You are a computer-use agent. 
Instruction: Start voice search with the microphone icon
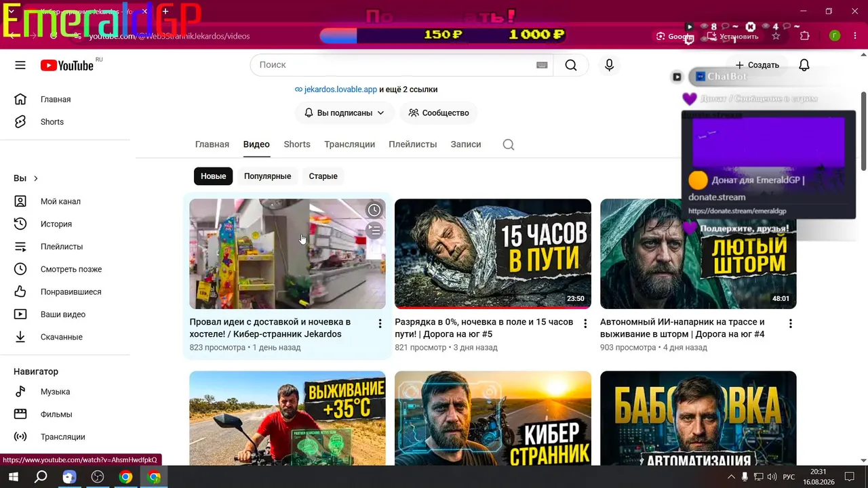[x=609, y=65]
